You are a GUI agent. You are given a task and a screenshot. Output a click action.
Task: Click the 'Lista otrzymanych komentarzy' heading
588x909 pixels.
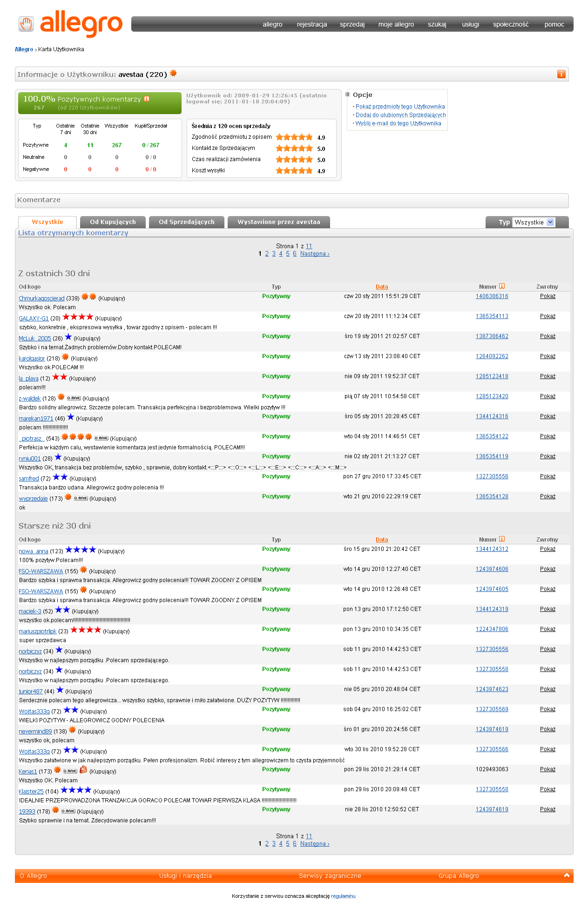pos(73,233)
